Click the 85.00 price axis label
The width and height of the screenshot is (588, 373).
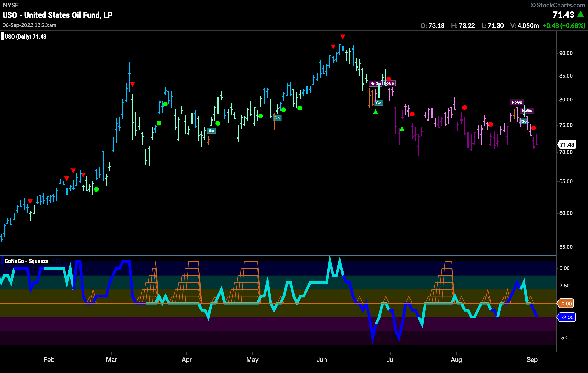(566, 76)
